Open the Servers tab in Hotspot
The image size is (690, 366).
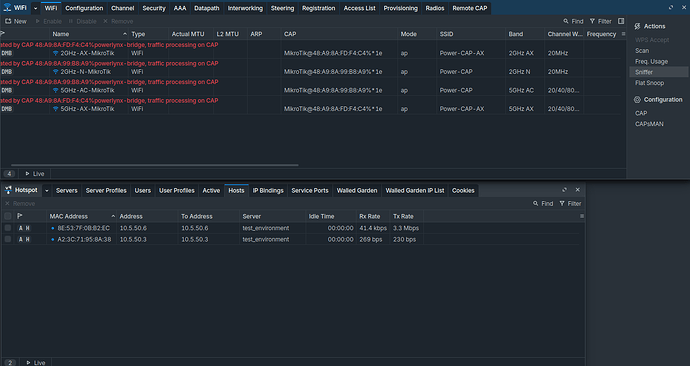[x=66, y=190]
